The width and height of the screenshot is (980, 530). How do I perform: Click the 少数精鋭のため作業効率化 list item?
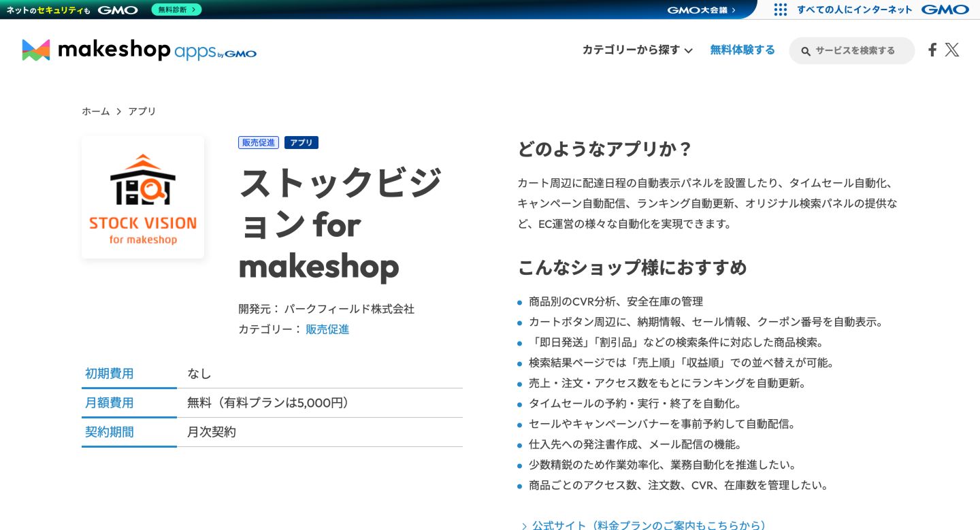(x=662, y=465)
